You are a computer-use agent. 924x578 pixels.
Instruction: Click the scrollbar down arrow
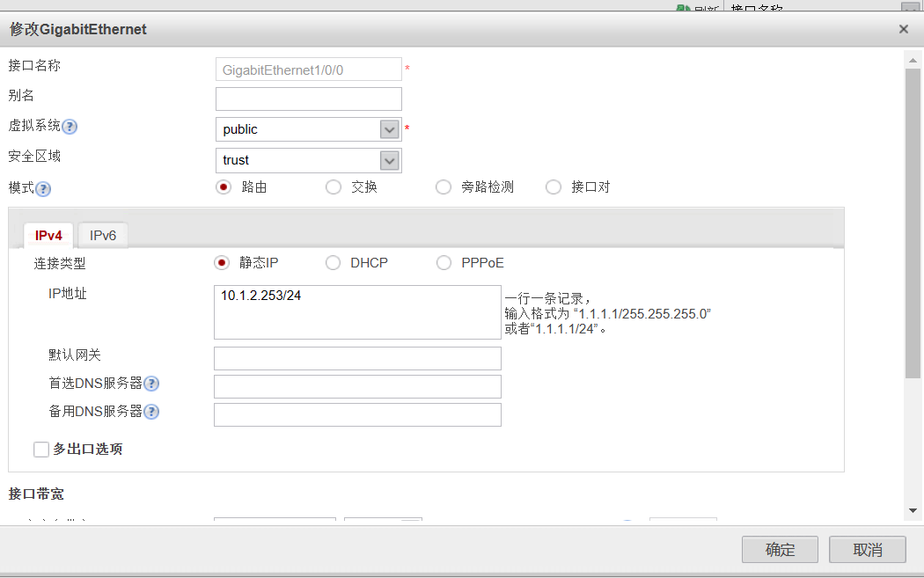tap(913, 510)
